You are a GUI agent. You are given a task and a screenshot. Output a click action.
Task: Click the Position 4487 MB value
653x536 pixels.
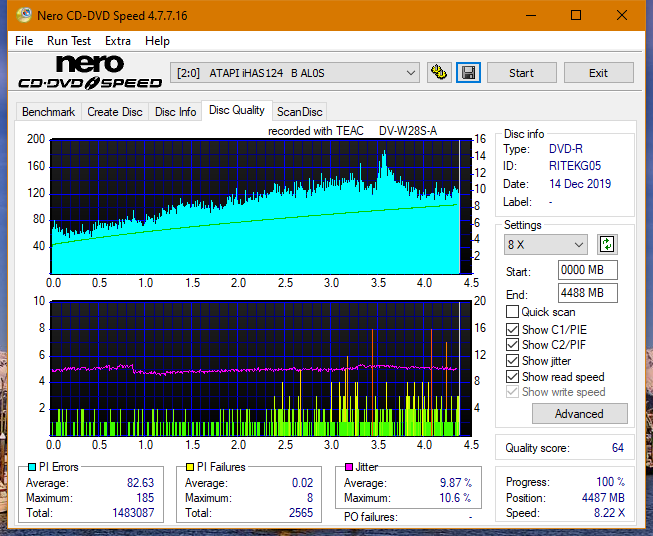click(603, 498)
